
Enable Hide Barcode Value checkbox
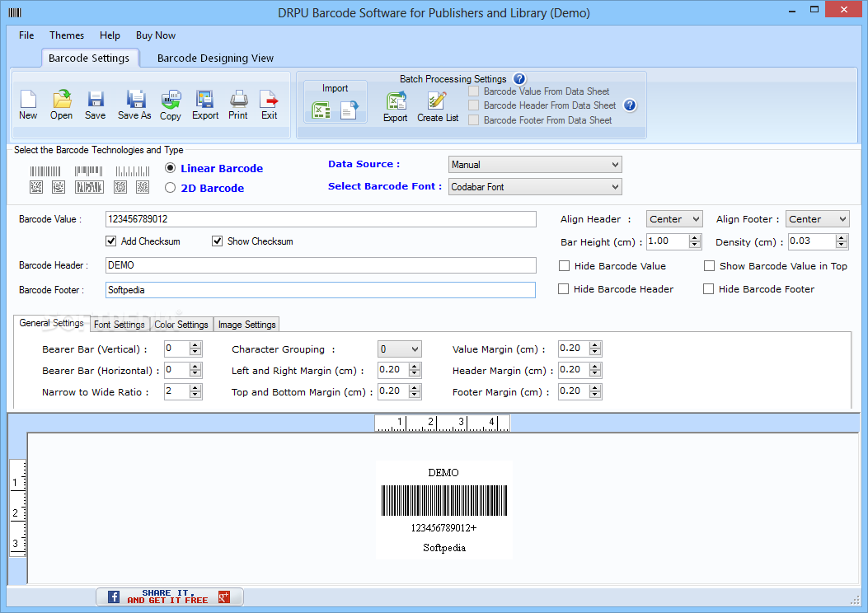[x=564, y=266]
